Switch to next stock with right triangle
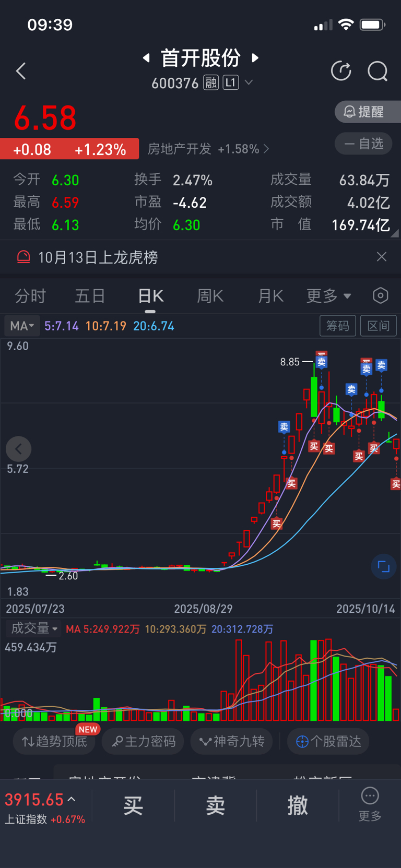Screen dimensions: 401x868 (255, 57)
